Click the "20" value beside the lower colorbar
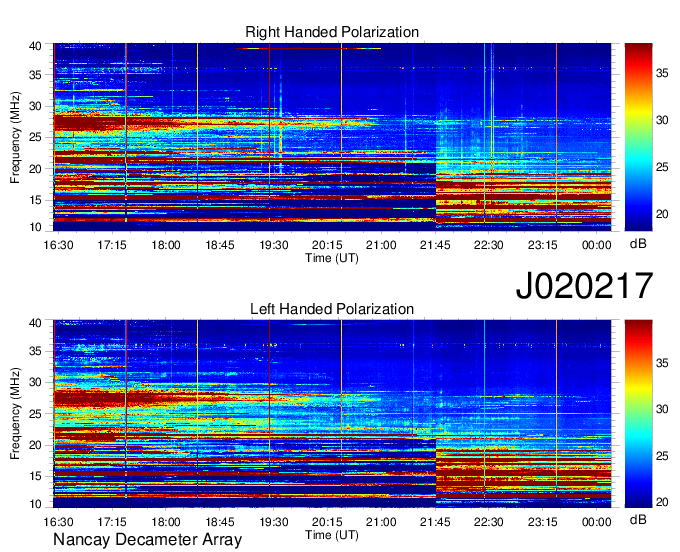 (662, 502)
